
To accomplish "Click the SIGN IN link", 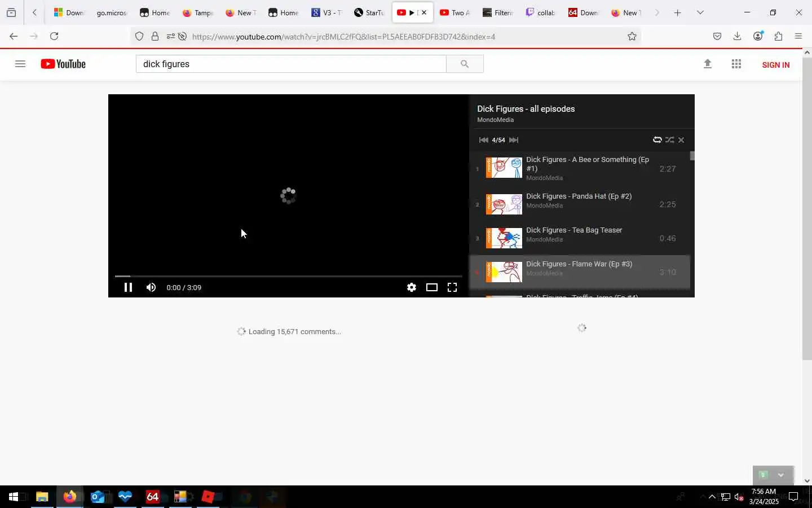I will pyautogui.click(x=775, y=65).
